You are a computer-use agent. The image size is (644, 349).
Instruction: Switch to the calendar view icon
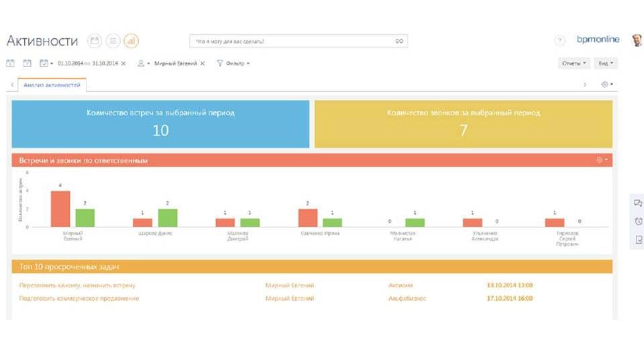[95, 42]
